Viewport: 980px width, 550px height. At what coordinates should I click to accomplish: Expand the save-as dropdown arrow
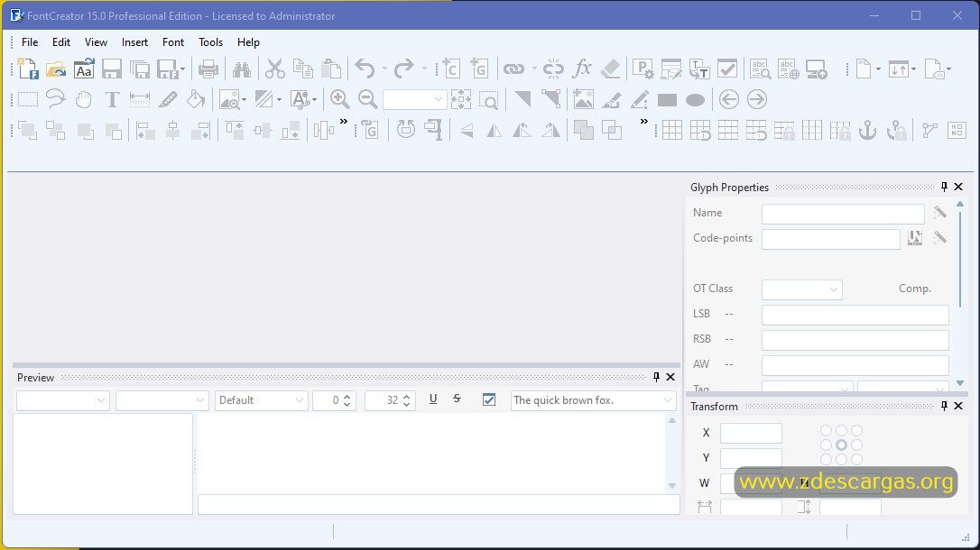tap(182, 69)
